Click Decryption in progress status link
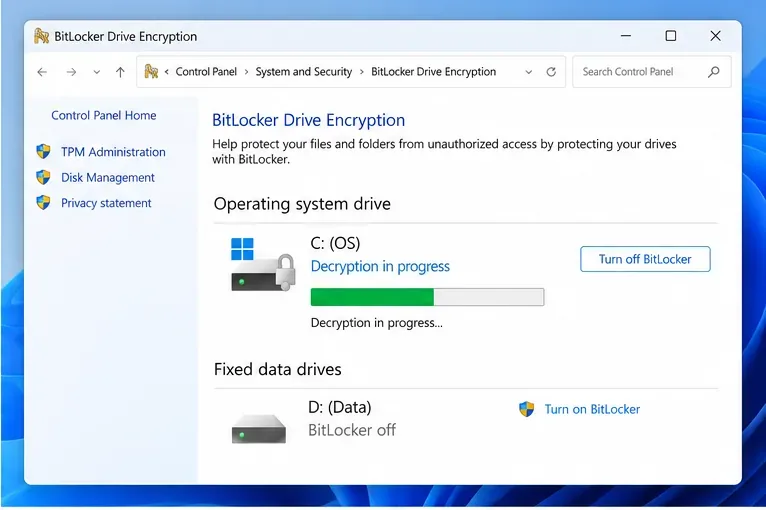 (380, 266)
